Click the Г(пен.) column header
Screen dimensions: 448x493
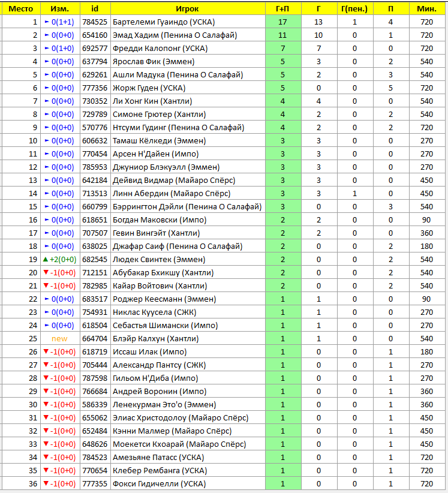click(354, 9)
